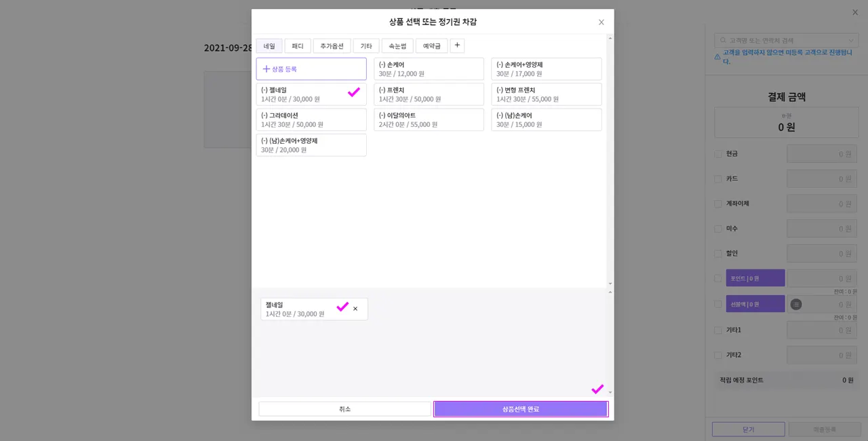Click the plus icon in 상품 등록

266,69
